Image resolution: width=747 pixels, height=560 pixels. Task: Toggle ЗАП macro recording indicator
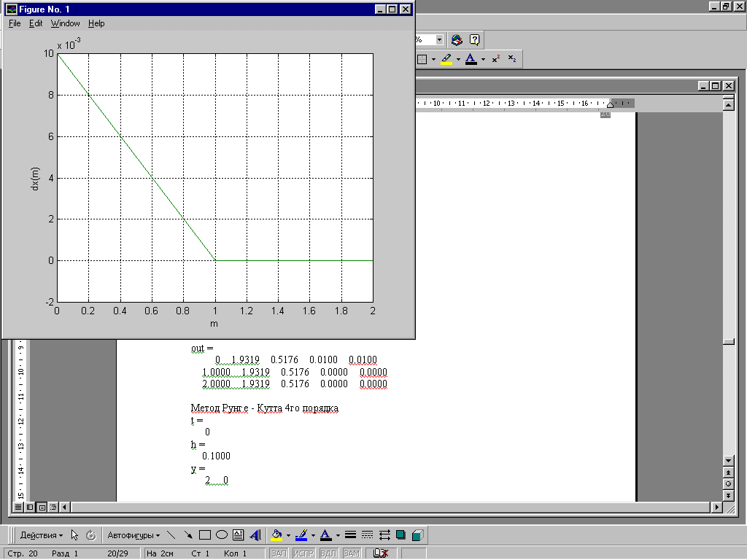point(279,554)
